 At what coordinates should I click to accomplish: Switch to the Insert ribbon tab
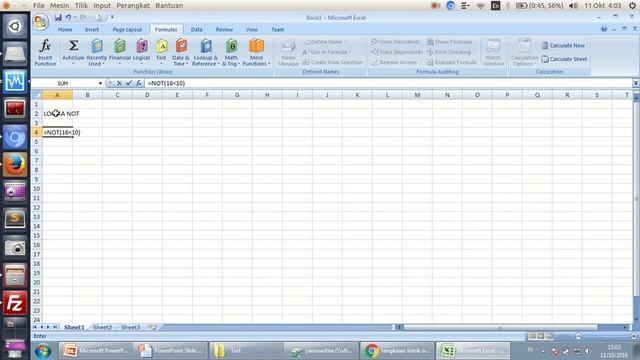tap(92, 29)
